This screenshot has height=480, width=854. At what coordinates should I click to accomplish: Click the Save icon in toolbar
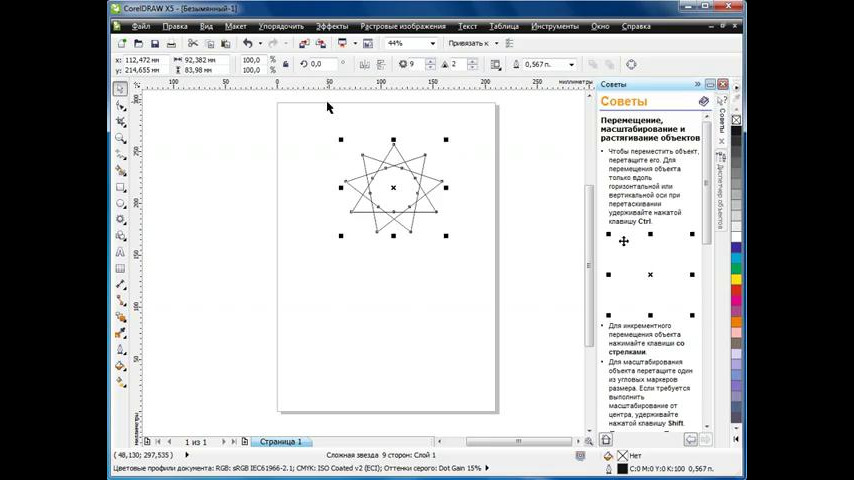(x=155, y=44)
